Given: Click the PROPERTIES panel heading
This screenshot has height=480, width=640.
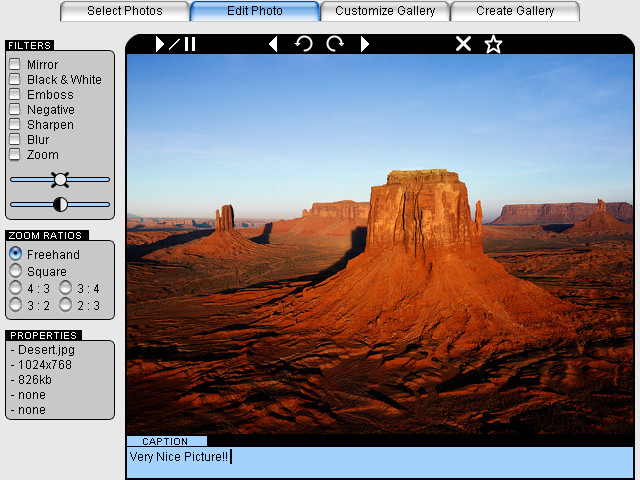Looking at the screenshot, I should 44,336.
